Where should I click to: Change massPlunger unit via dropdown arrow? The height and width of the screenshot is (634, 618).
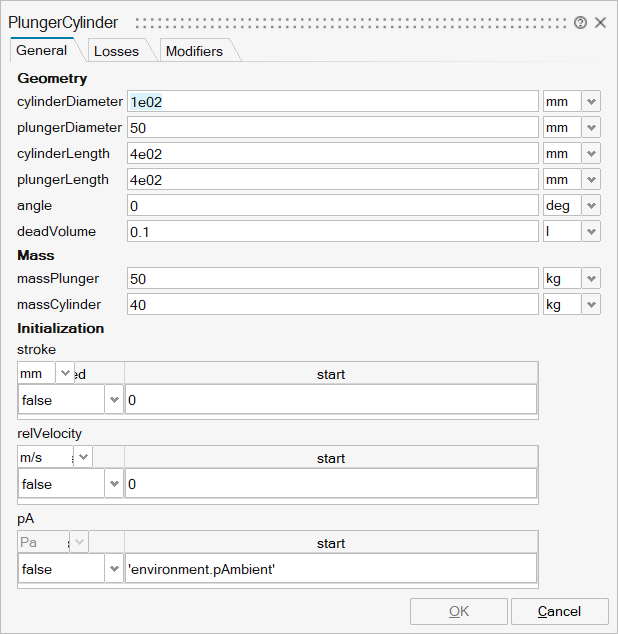[x=591, y=279]
